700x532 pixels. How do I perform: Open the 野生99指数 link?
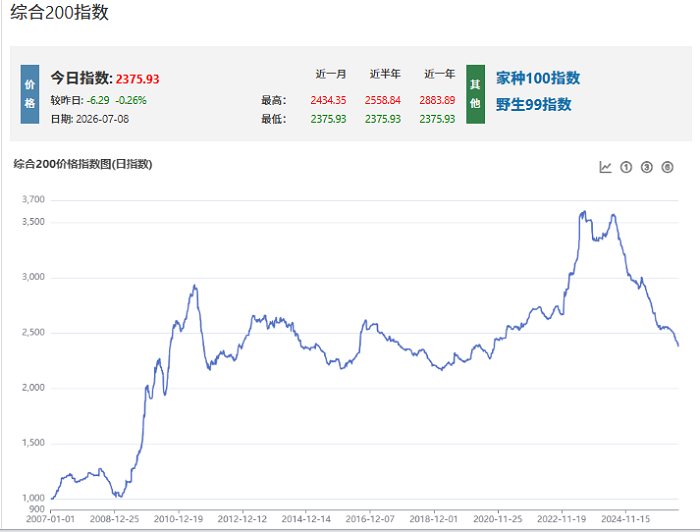click(x=533, y=104)
